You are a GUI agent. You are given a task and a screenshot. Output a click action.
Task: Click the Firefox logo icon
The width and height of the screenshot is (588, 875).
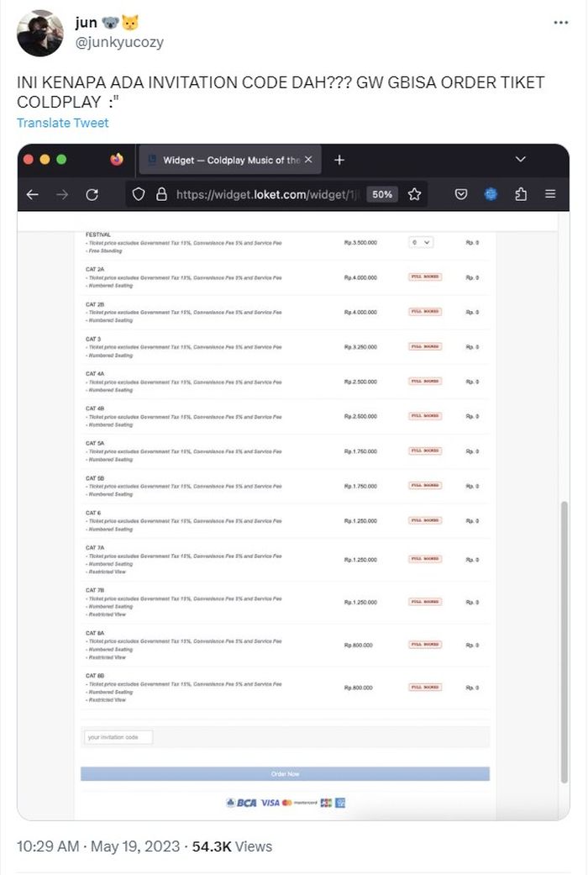pyautogui.click(x=117, y=160)
